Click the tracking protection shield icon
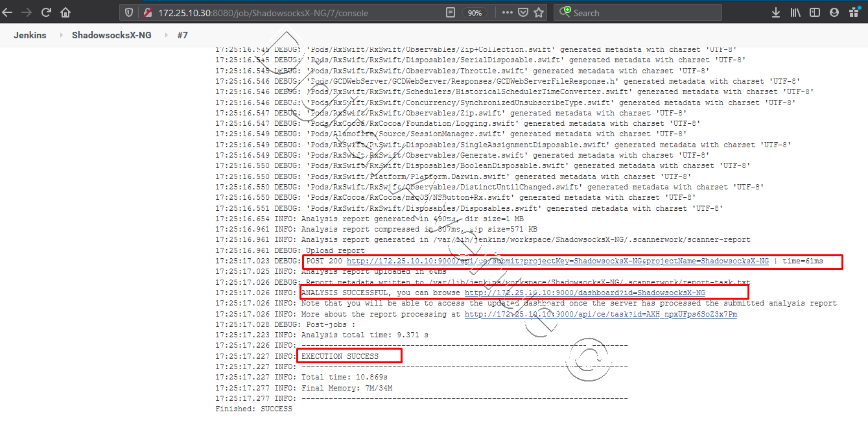This screenshot has width=868, height=421. (128, 12)
